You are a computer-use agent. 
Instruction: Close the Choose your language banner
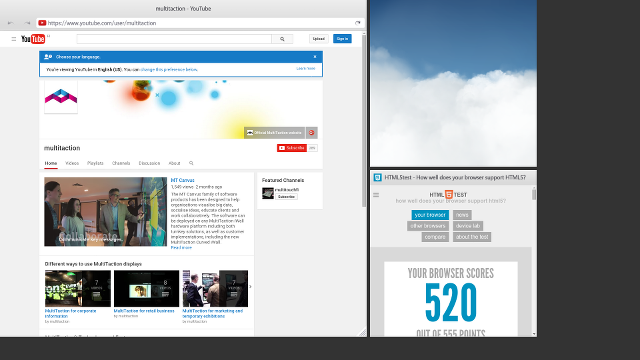coord(315,57)
